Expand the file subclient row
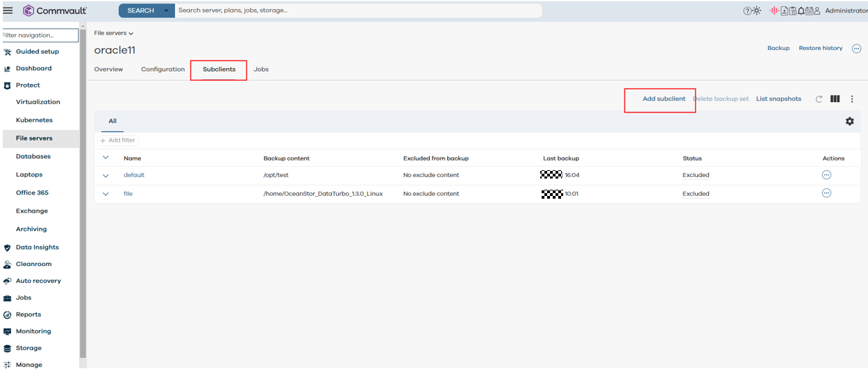 tap(106, 195)
